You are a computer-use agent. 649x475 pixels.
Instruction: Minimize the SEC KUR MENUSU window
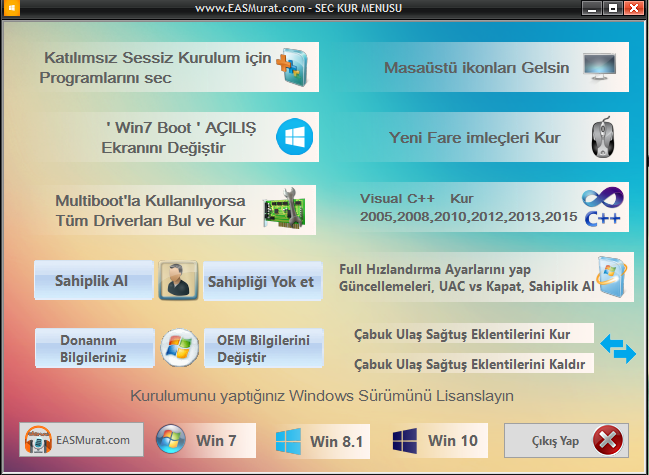[x=592, y=7]
